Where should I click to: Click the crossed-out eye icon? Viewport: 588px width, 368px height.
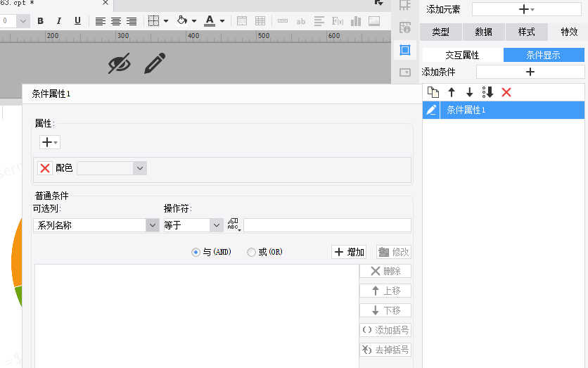(x=120, y=63)
